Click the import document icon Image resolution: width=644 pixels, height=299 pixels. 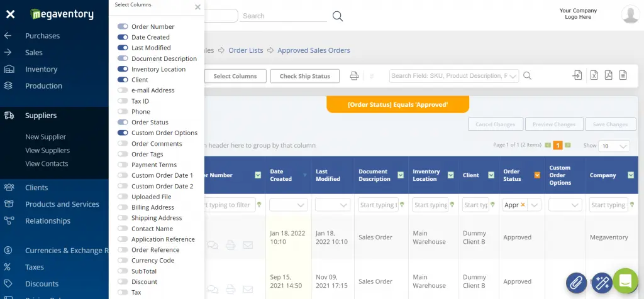pyautogui.click(x=577, y=75)
